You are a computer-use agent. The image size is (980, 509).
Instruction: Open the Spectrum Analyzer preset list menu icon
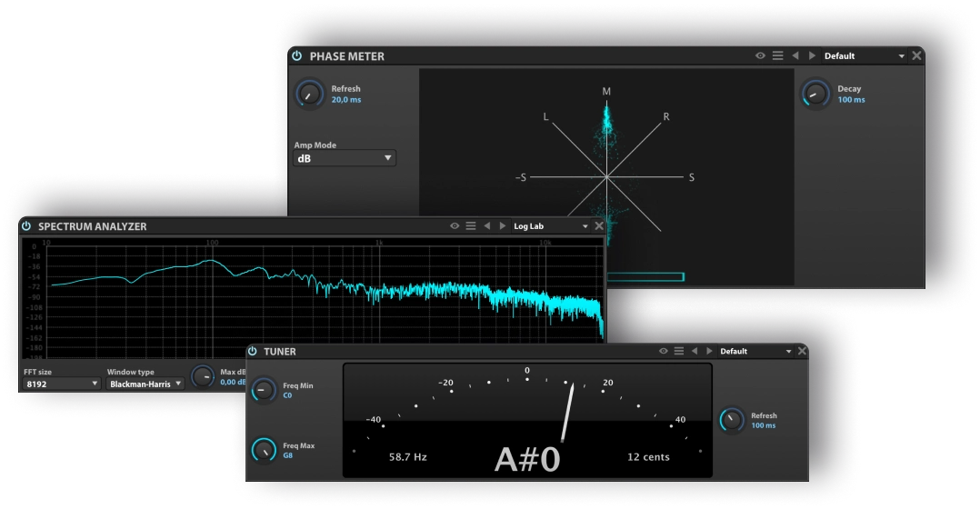pos(470,226)
